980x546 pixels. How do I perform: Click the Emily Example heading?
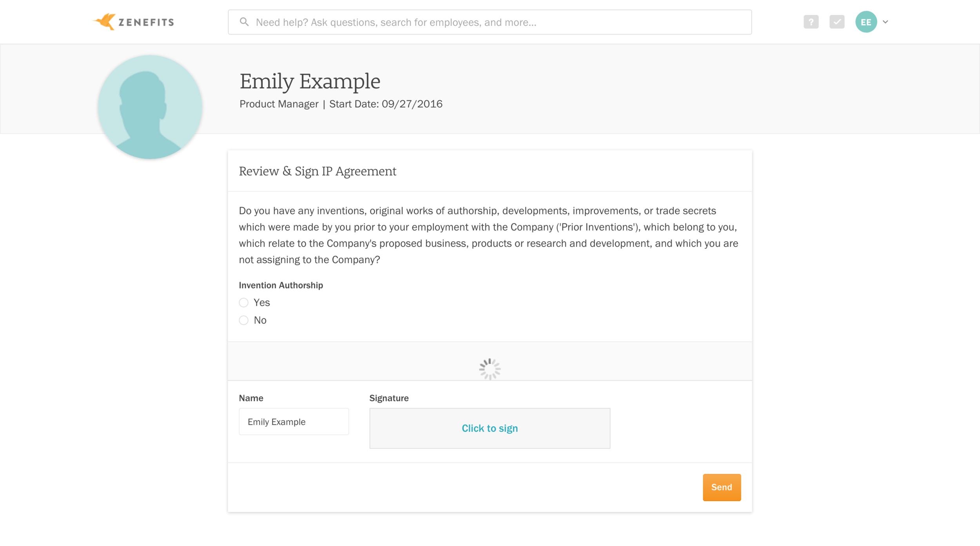pos(310,81)
